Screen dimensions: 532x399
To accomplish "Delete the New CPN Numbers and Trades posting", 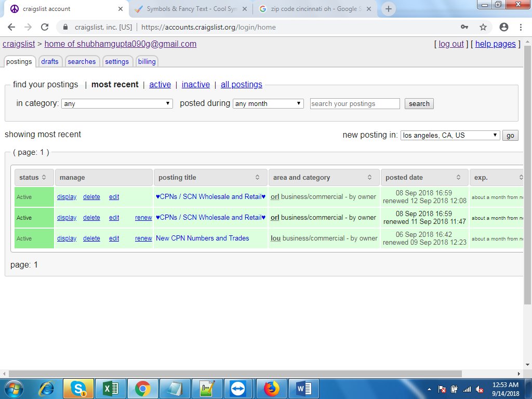I will tap(91, 238).
